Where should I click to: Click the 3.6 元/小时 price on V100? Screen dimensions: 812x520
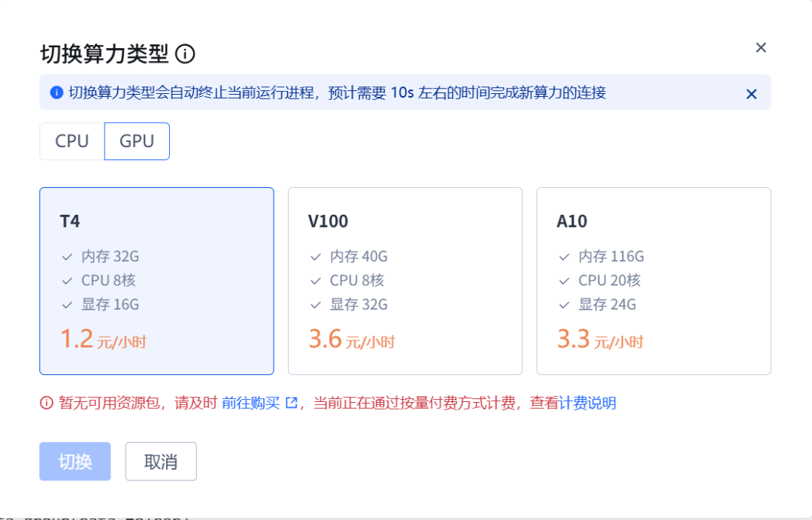pos(352,340)
